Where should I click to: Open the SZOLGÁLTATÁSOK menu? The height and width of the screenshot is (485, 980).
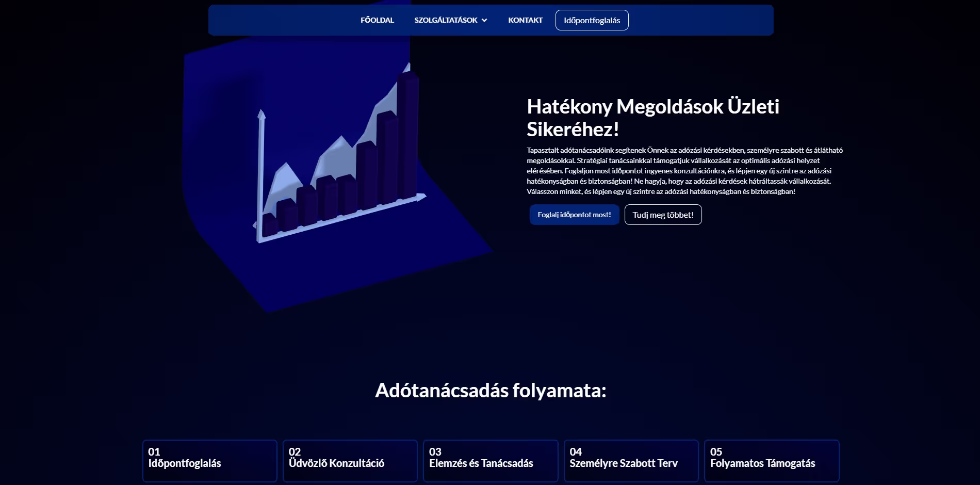450,20
